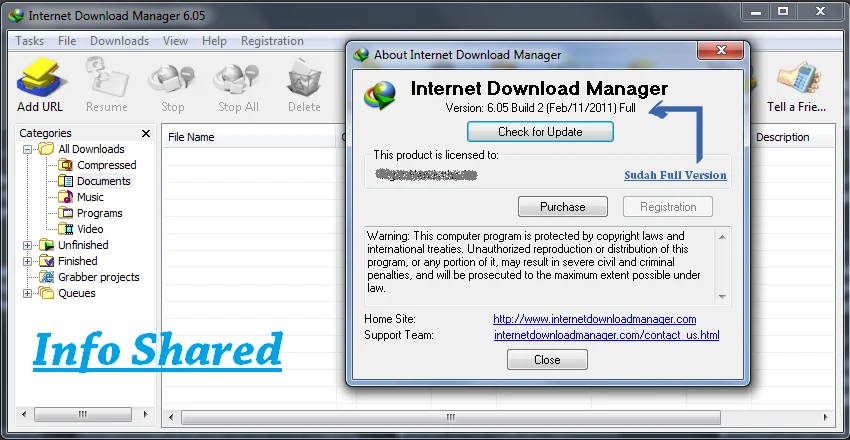850x440 pixels.
Task: Select Music in categories tree
Action: [90, 197]
